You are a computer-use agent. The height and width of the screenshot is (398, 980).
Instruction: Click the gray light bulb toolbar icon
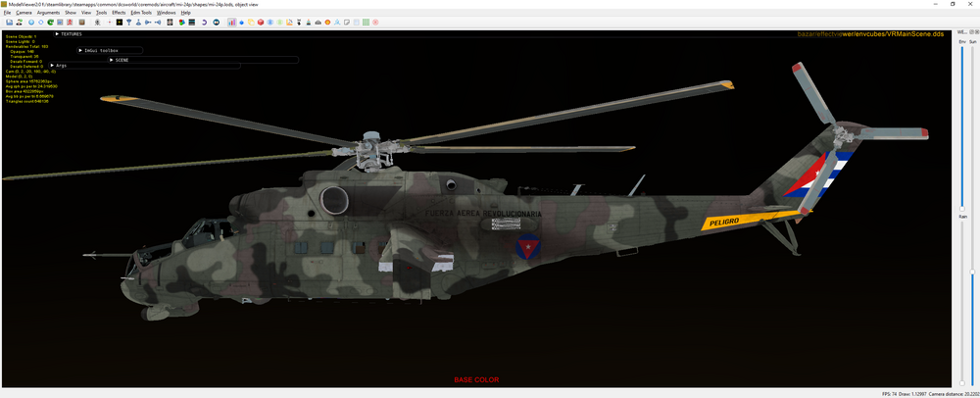pos(97,22)
